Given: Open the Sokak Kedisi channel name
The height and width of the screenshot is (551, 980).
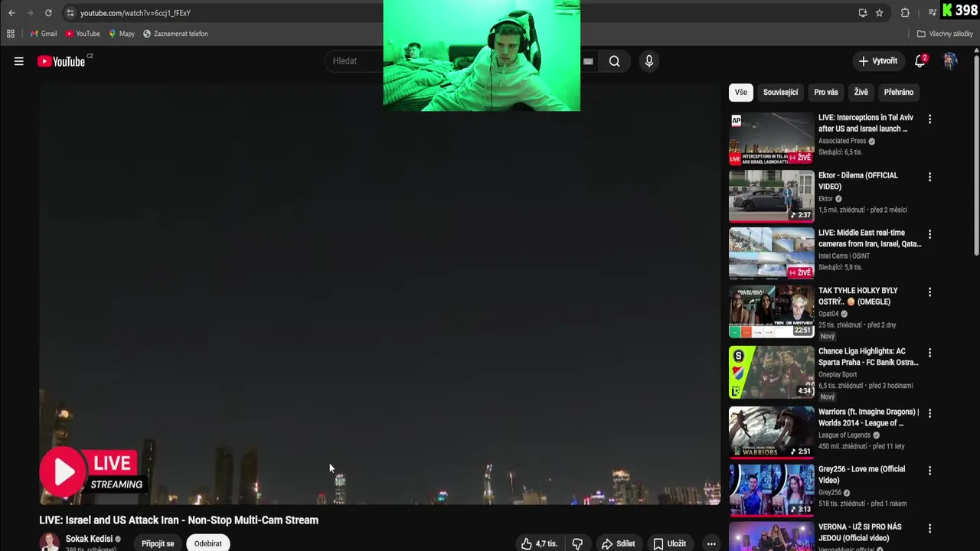Looking at the screenshot, I should pyautogui.click(x=89, y=539).
